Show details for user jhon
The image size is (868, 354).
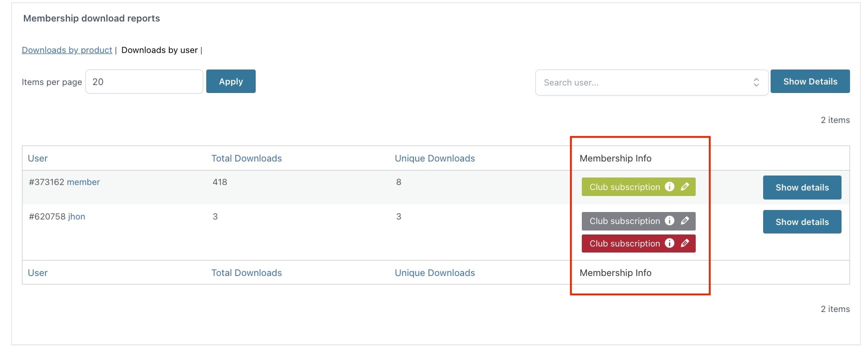802,222
